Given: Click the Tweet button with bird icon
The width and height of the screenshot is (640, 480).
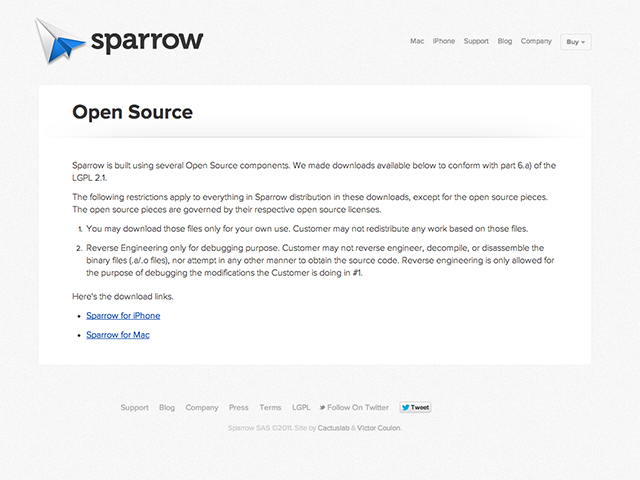Looking at the screenshot, I should [415, 407].
